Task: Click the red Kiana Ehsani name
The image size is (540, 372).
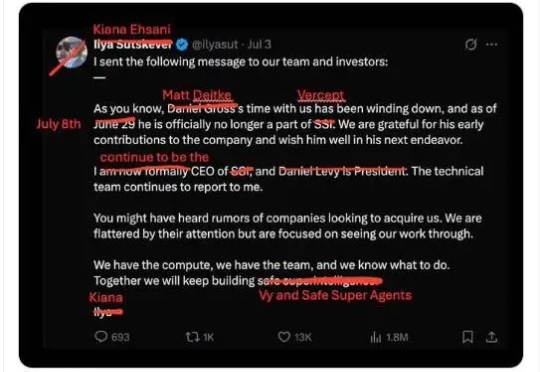Action: point(132,30)
